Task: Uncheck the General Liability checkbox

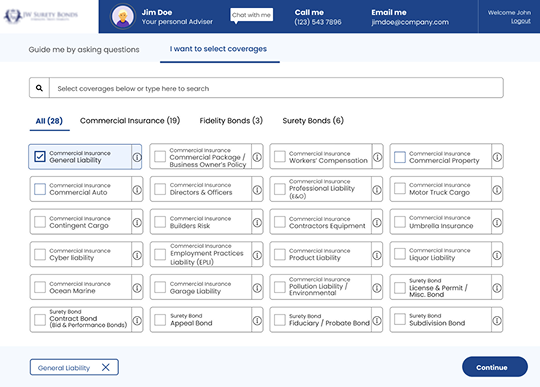Action: (40, 157)
